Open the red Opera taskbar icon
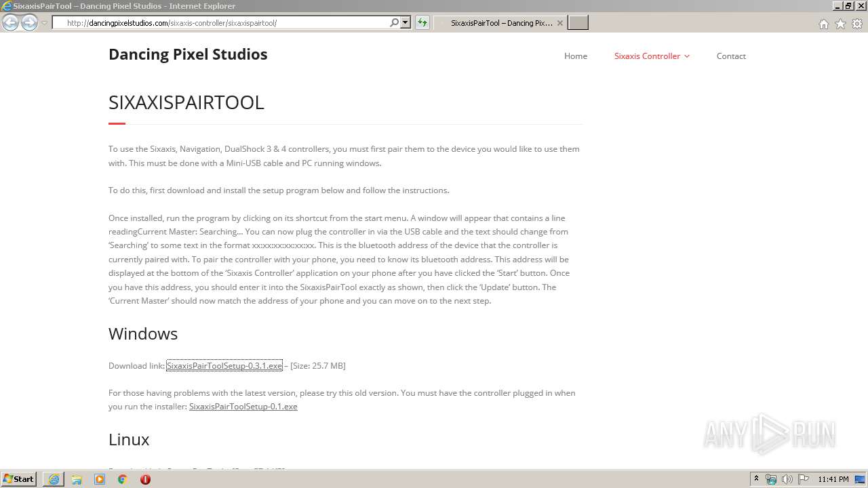The image size is (868, 488). pyautogui.click(x=145, y=479)
